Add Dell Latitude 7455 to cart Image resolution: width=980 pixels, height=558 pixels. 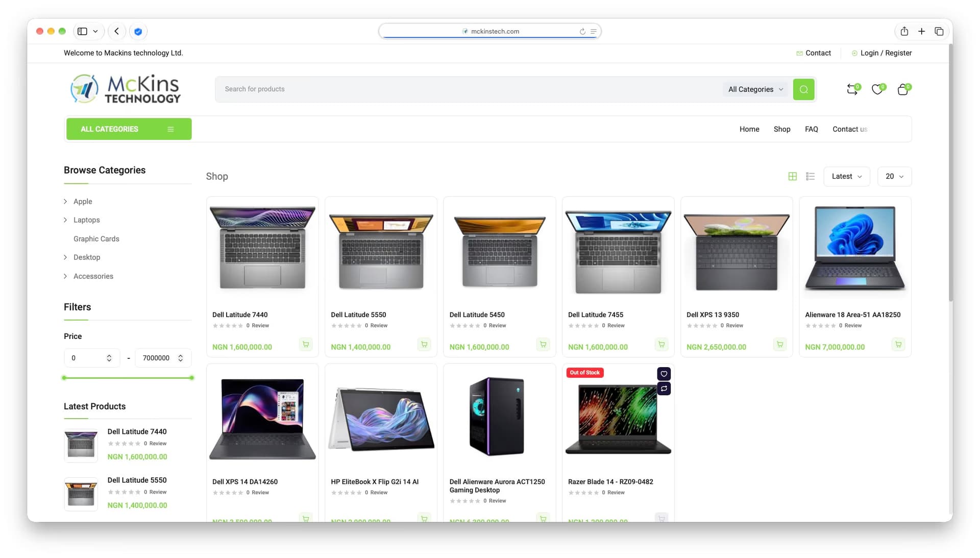[x=661, y=344]
